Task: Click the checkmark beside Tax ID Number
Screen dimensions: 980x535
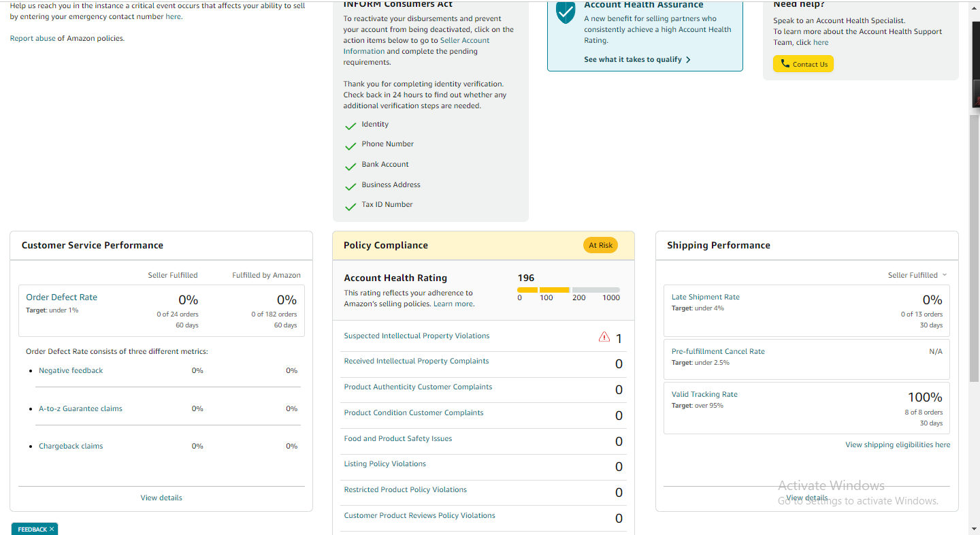Action: pos(350,207)
